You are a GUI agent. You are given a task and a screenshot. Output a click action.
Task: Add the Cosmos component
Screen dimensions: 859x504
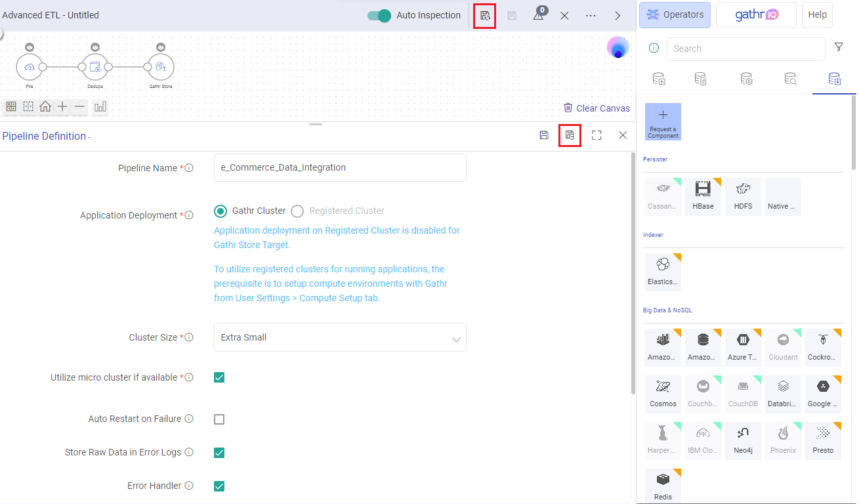663,394
